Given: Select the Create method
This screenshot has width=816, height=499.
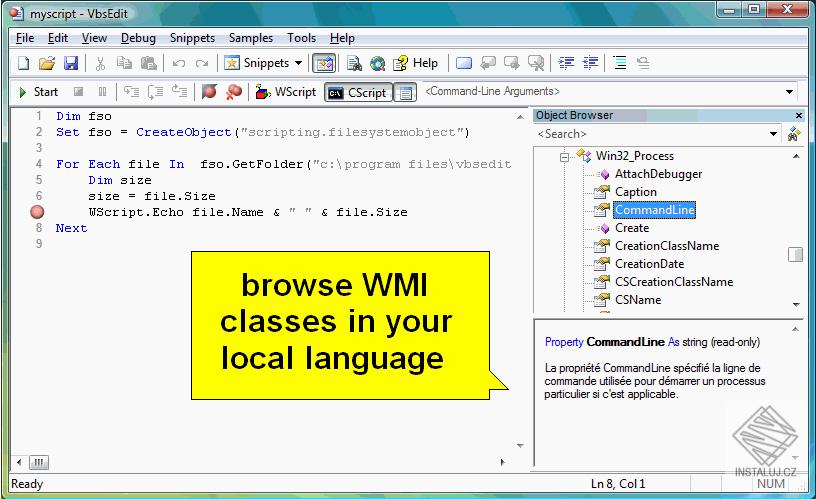Looking at the screenshot, I should [x=632, y=228].
